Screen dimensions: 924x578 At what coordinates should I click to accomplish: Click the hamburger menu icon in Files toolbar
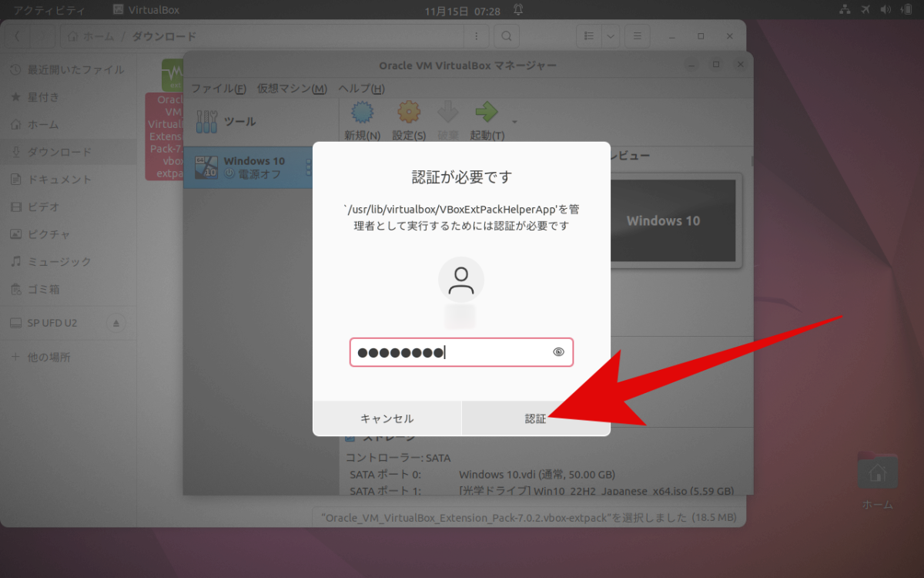[637, 35]
